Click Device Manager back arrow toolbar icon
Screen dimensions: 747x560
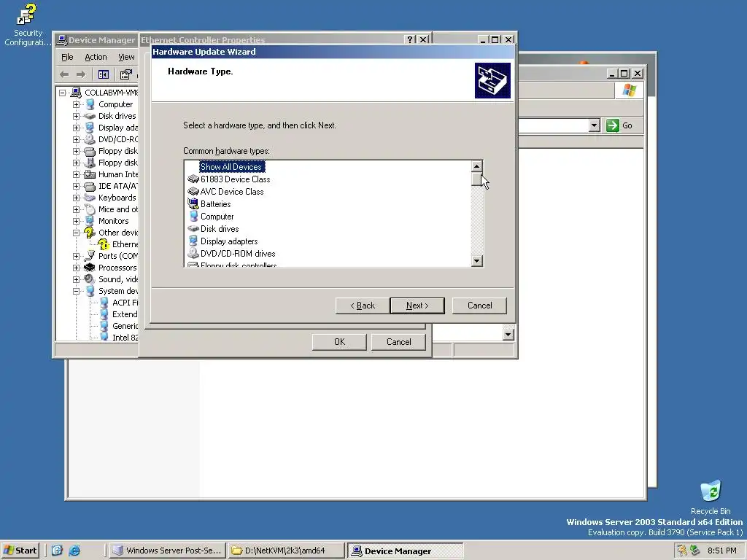[65, 74]
